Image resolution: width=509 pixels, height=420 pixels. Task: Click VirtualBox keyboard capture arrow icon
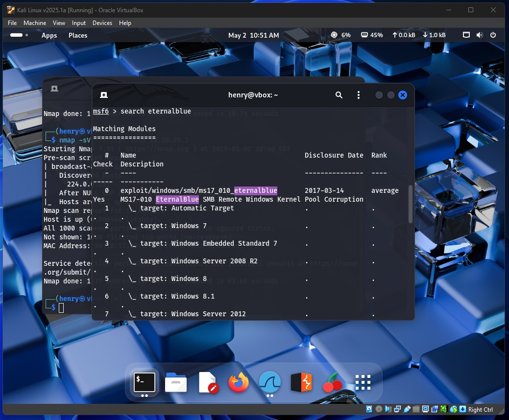[462, 409]
